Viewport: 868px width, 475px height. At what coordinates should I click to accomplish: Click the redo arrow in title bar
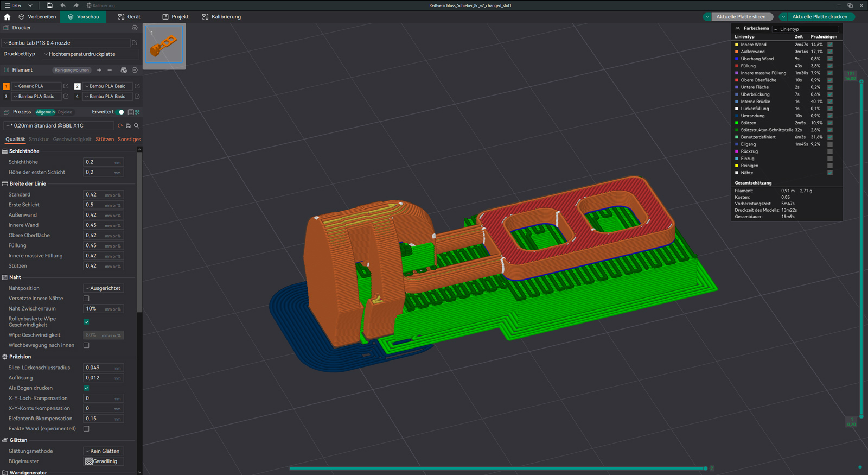coord(76,5)
